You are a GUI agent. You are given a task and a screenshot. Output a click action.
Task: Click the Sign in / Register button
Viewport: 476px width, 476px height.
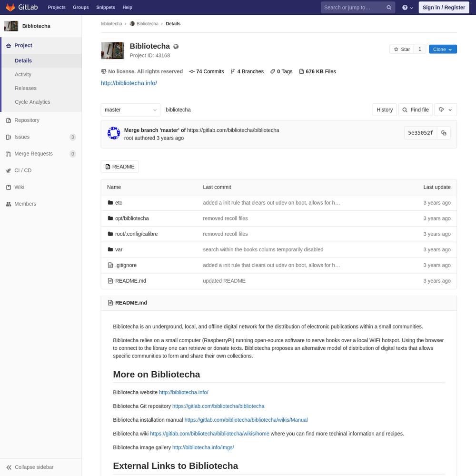[x=444, y=8]
